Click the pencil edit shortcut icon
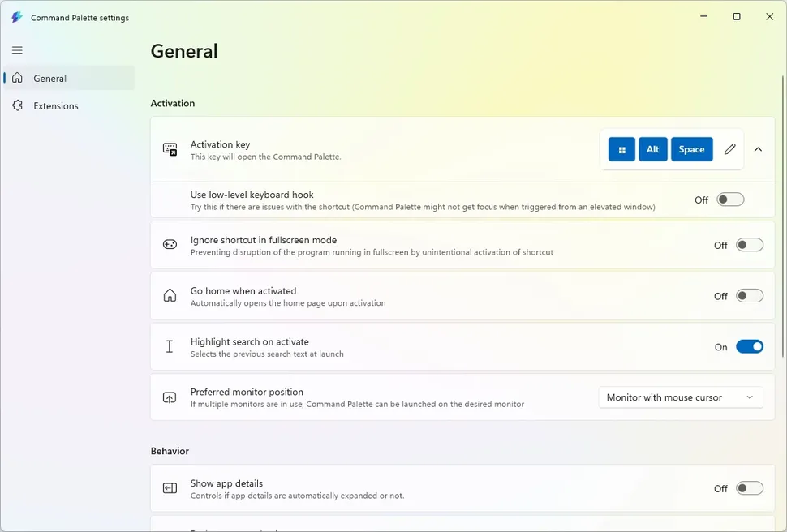The image size is (787, 532). (x=729, y=149)
